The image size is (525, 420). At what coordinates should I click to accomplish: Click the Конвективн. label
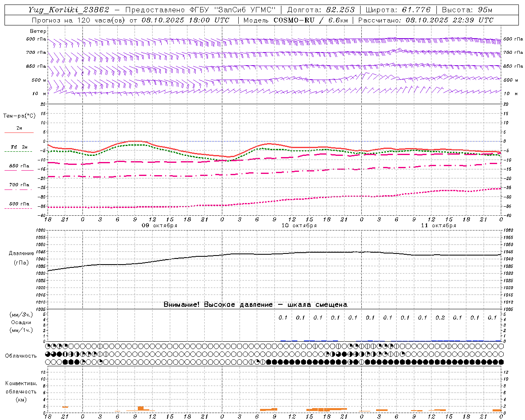(x=21, y=383)
